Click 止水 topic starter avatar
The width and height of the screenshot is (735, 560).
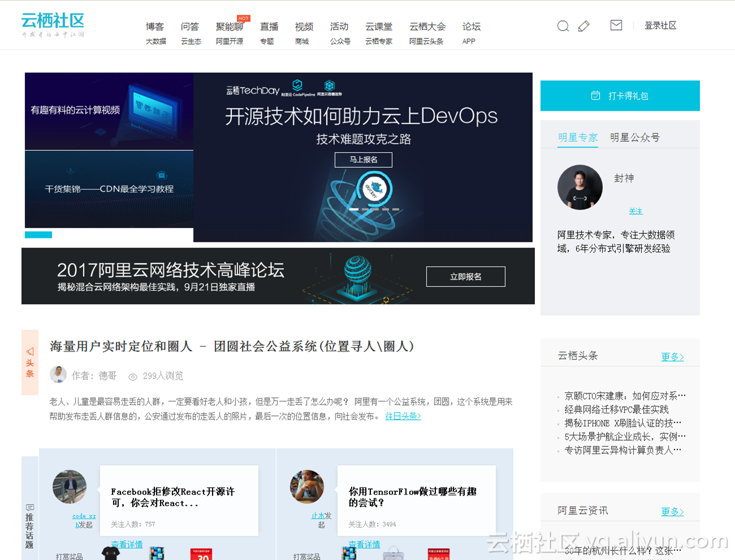click(x=307, y=487)
